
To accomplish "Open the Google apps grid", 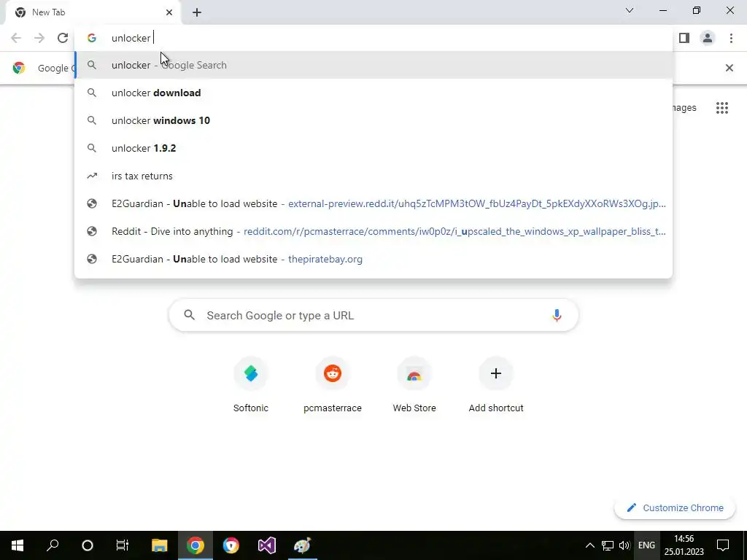I will click(x=721, y=108).
